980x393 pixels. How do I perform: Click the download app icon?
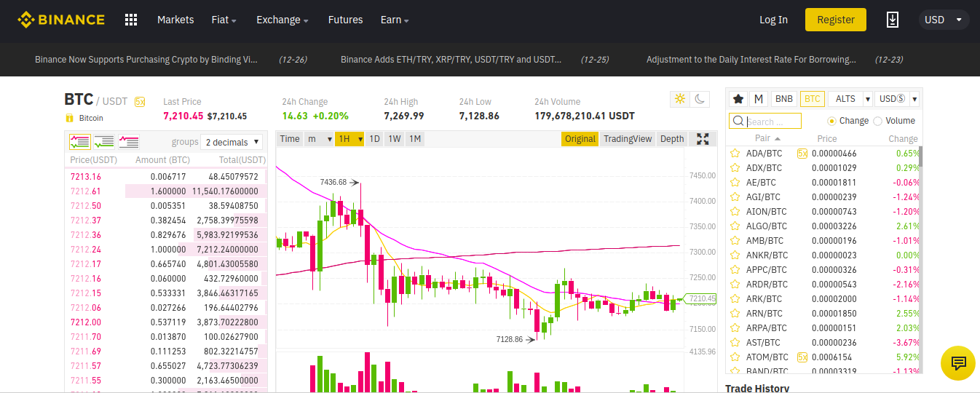(893, 20)
